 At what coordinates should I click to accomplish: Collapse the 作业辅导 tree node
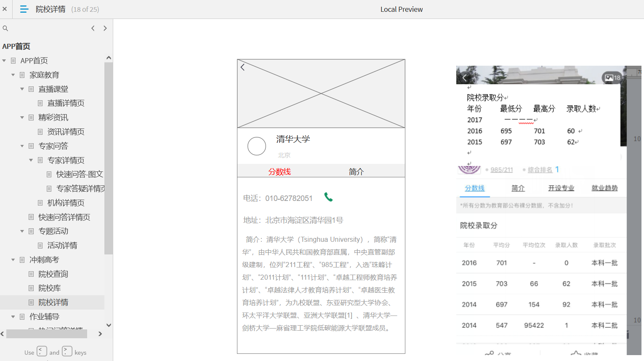(x=13, y=316)
